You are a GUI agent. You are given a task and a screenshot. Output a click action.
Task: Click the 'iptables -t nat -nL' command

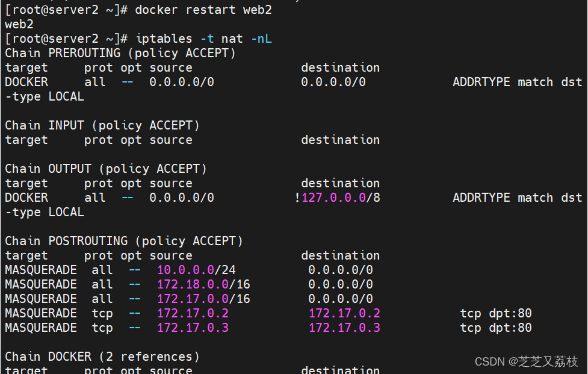pyautogui.click(x=203, y=39)
